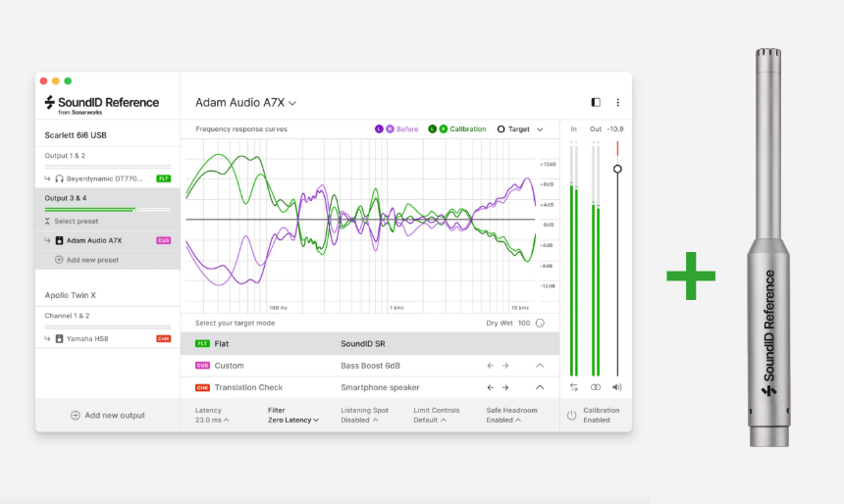
Task: Open the Adam Audio A7X profile dropdown
Action: (x=245, y=103)
